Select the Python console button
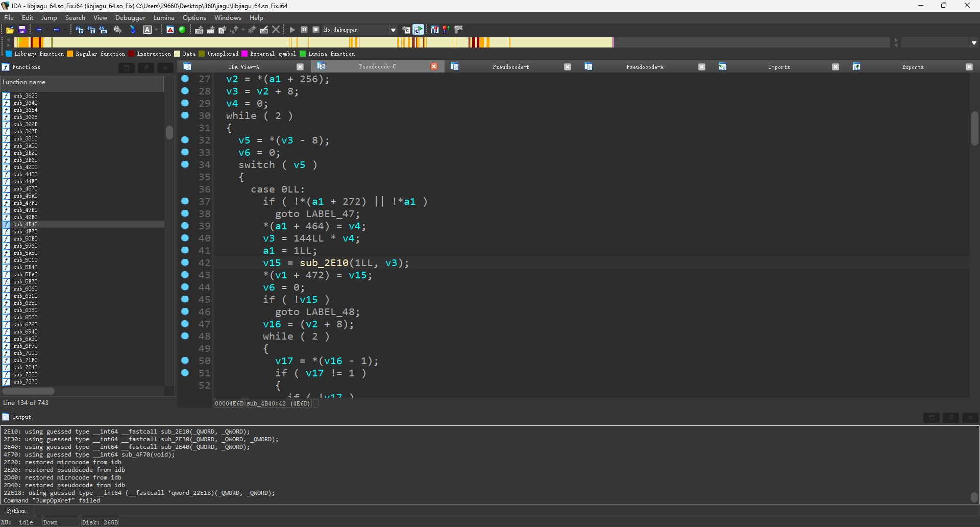 click(16, 511)
